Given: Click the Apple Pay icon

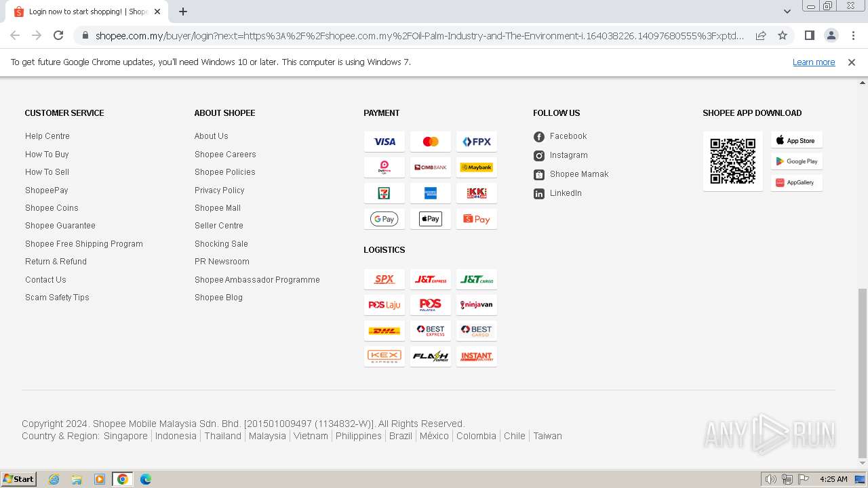Looking at the screenshot, I should coord(431,219).
